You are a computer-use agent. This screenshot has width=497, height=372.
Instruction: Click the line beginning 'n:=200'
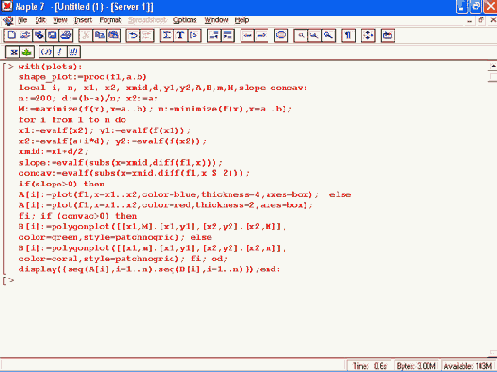point(88,98)
